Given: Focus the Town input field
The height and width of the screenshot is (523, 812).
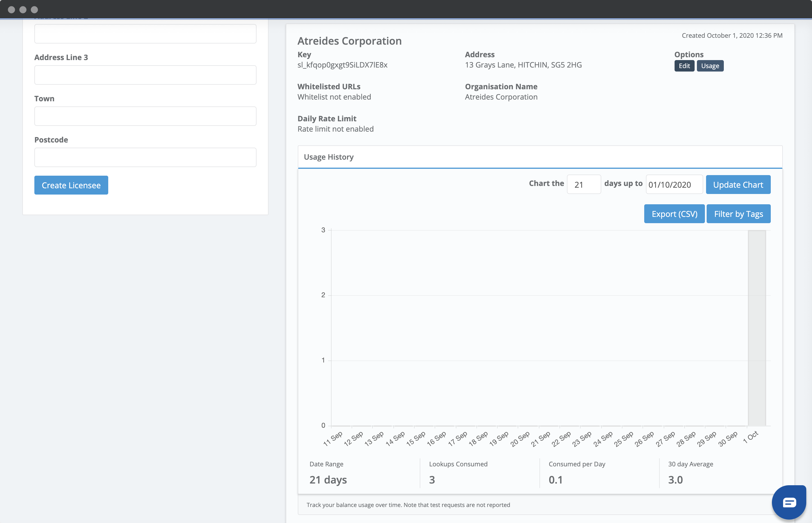Looking at the screenshot, I should point(145,116).
